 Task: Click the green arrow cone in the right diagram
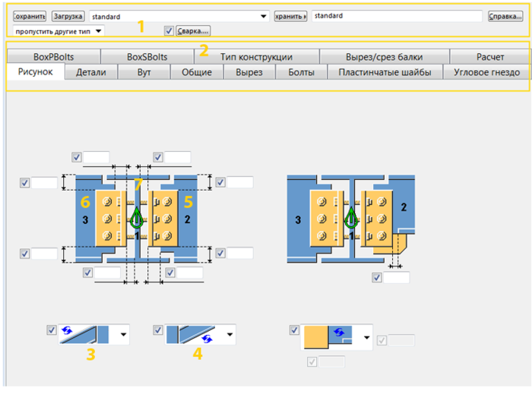point(351,218)
